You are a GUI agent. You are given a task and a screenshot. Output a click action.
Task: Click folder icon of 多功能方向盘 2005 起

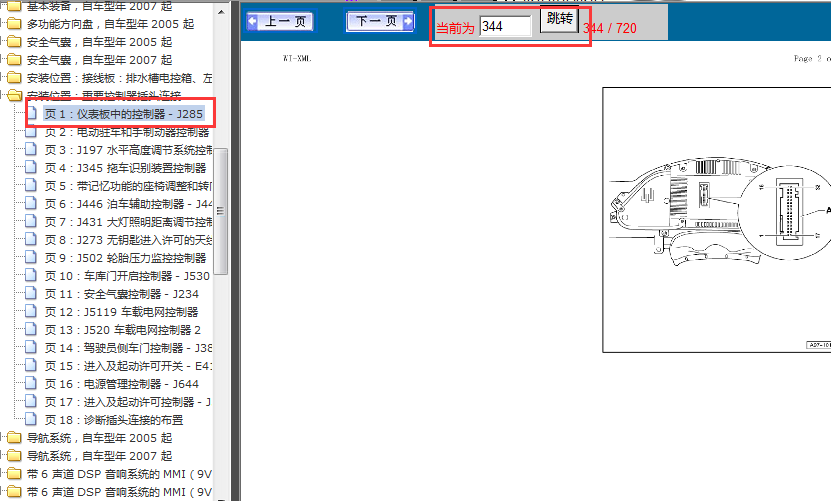(x=14, y=24)
